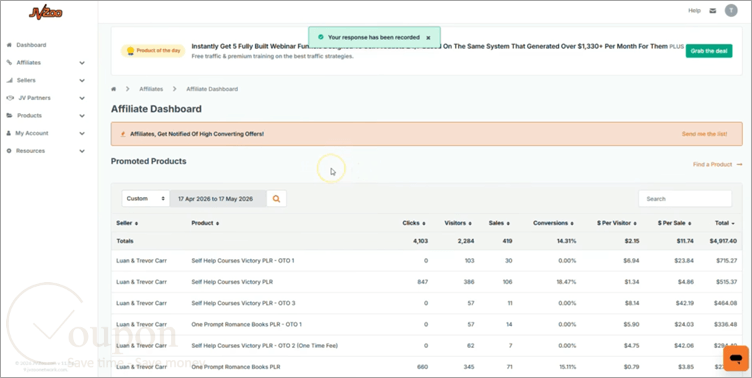Click the Dashboard home icon in sidebar
This screenshot has width=752, height=378.
pos(9,45)
